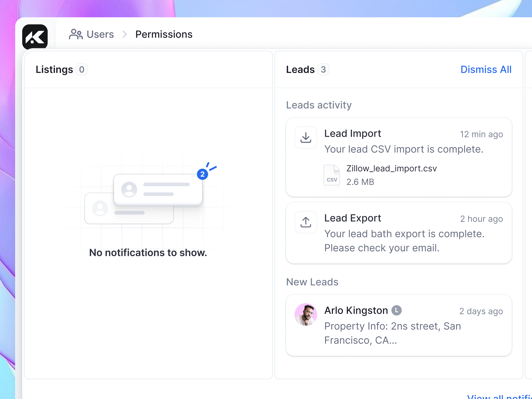Open the Leads count badge showing 3
Viewport: 532px width, 399px height.
[x=323, y=69]
